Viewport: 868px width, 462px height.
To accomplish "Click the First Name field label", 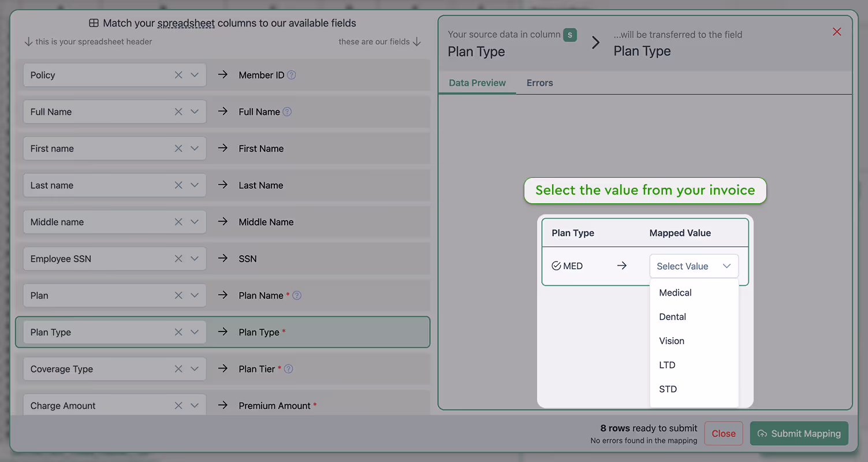I will (x=261, y=148).
